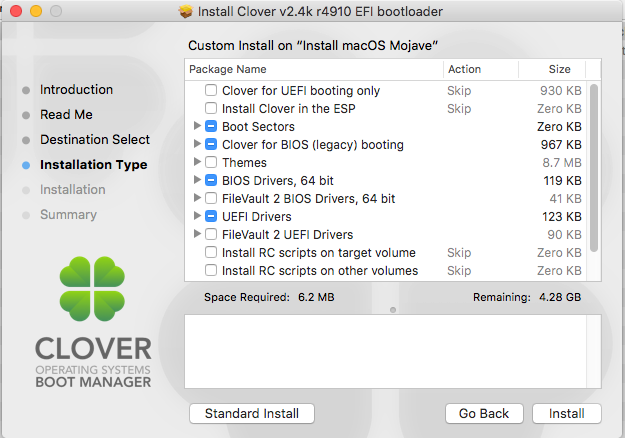Viewport: 625px width, 438px height.
Task: Click the package list vertical scrollbar
Action: tap(594, 168)
